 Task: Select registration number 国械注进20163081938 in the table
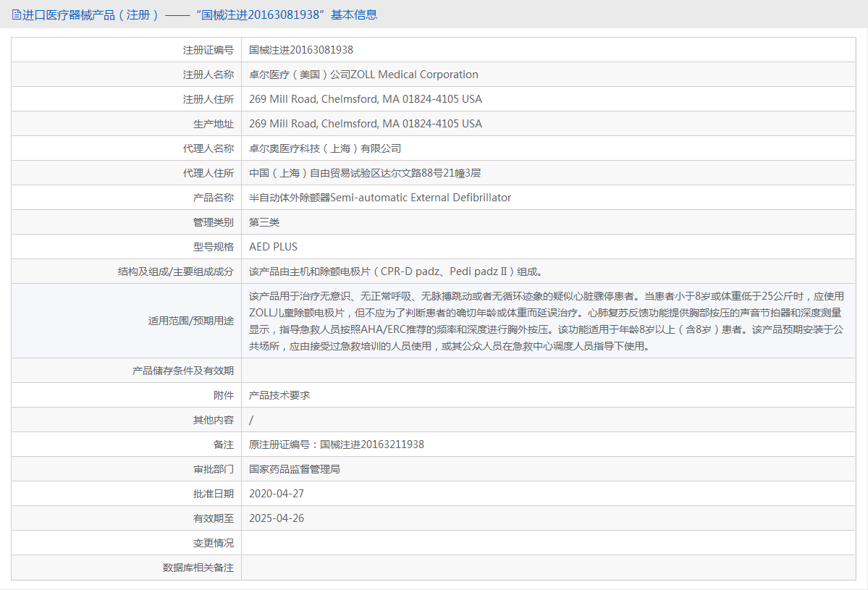coord(301,50)
